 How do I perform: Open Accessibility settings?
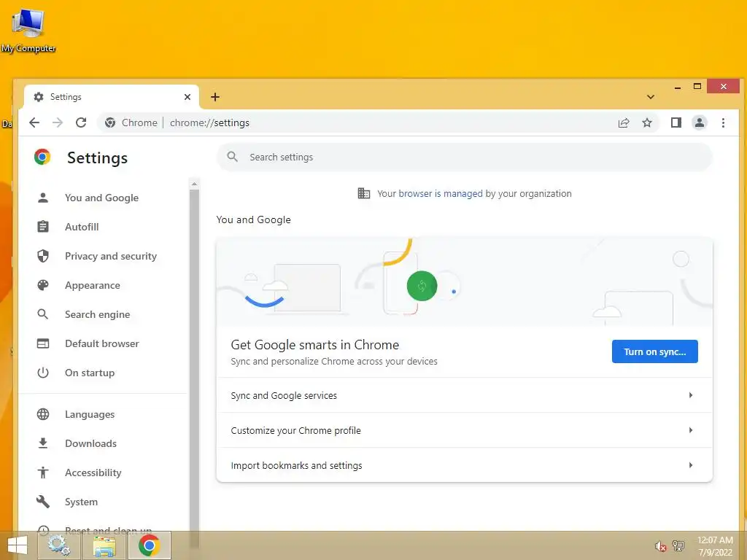pyautogui.click(x=93, y=472)
